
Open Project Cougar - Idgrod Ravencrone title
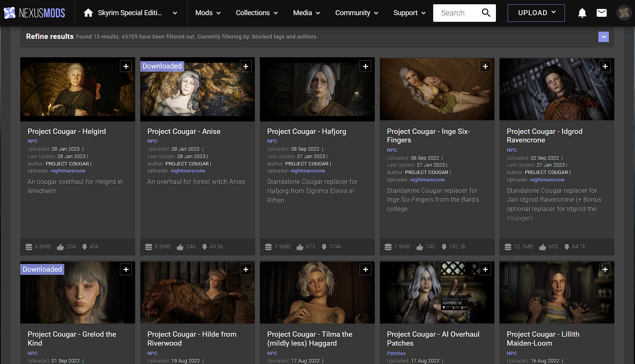(x=545, y=136)
